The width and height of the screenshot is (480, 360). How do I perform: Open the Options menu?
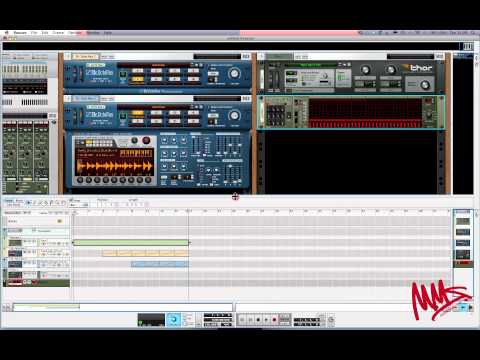tap(75, 33)
